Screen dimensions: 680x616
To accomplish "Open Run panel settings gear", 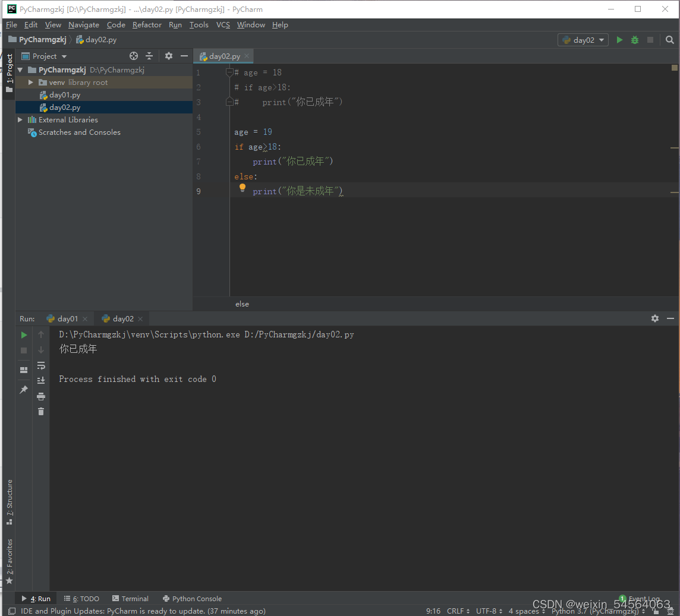I will tap(655, 318).
